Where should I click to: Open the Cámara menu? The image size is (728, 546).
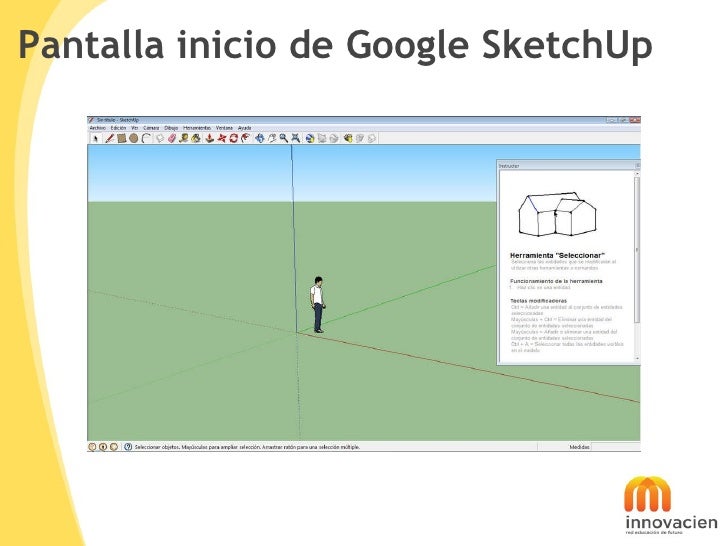tap(151, 128)
